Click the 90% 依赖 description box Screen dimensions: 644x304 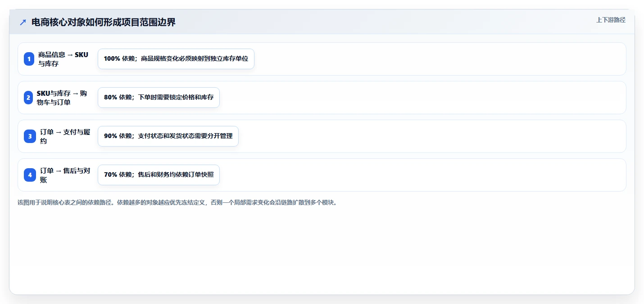pos(168,136)
